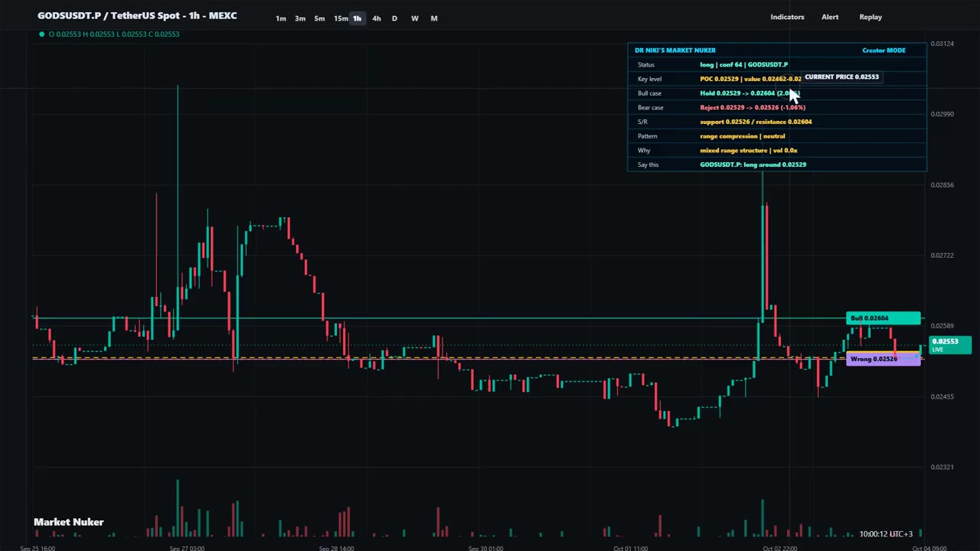Click the Sep 28 14:00 time axis label

tap(336, 548)
